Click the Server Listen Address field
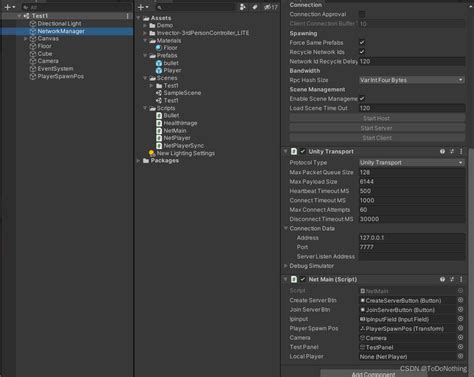The width and height of the screenshot is (474, 377). tap(412, 256)
